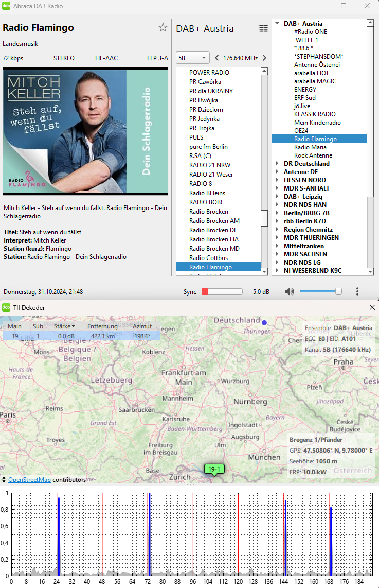379x588 pixels.
Task: Select *STEPHANSDOM* in ensemble tree
Action: pyautogui.click(x=319, y=57)
